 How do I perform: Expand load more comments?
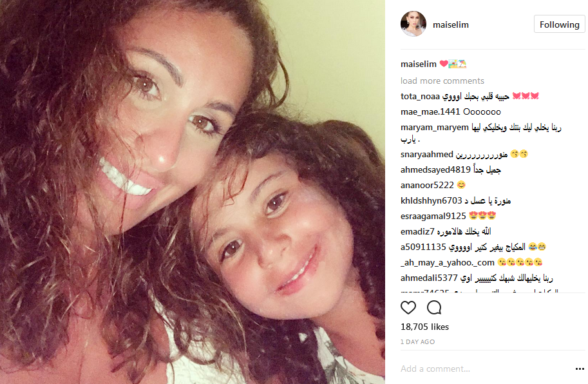click(x=442, y=81)
